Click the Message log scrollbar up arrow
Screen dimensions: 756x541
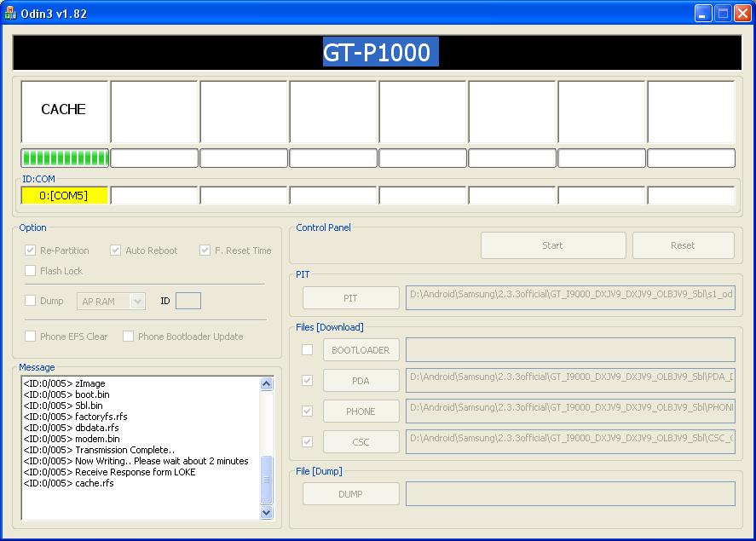pyautogui.click(x=267, y=384)
